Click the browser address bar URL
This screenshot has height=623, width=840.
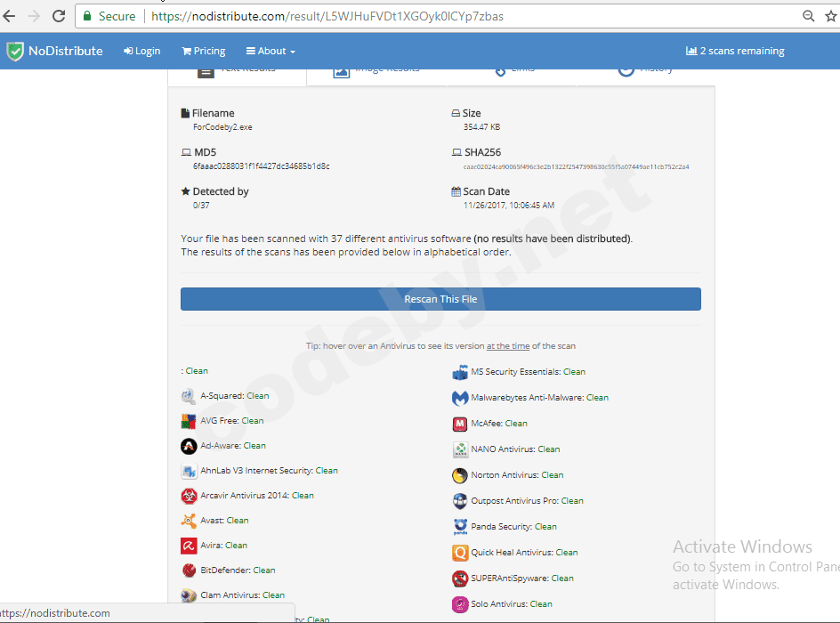coord(327,16)
